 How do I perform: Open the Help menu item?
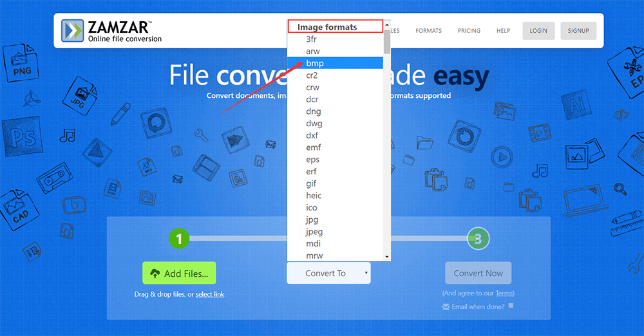[503, 31]
